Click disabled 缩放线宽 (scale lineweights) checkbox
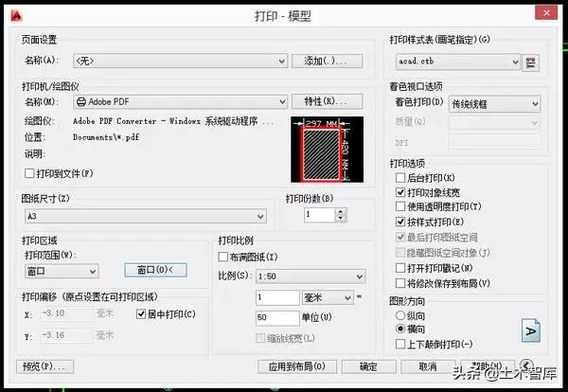 [260, 338]
